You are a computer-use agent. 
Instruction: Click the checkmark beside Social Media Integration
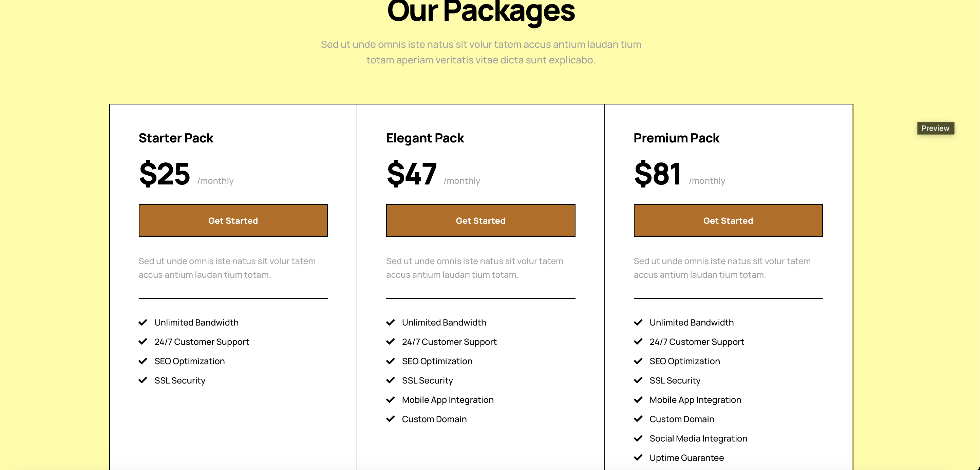638,438
